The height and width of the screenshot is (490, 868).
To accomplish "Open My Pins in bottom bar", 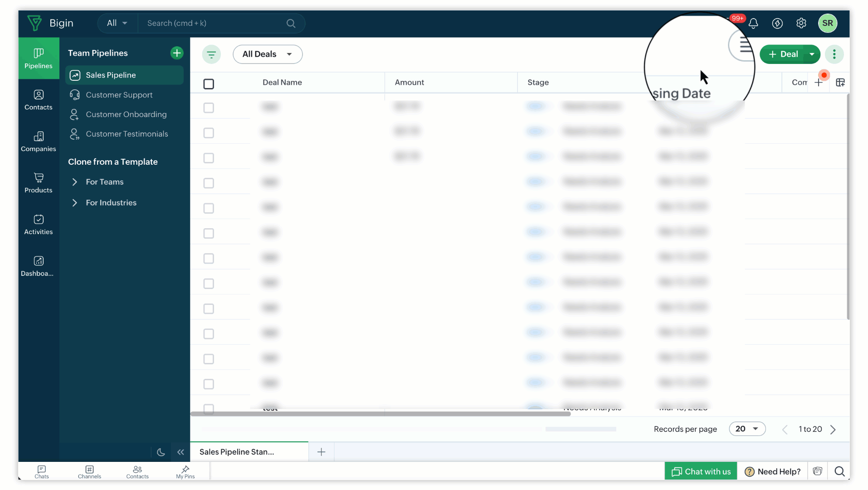I will tap(185, 472).
